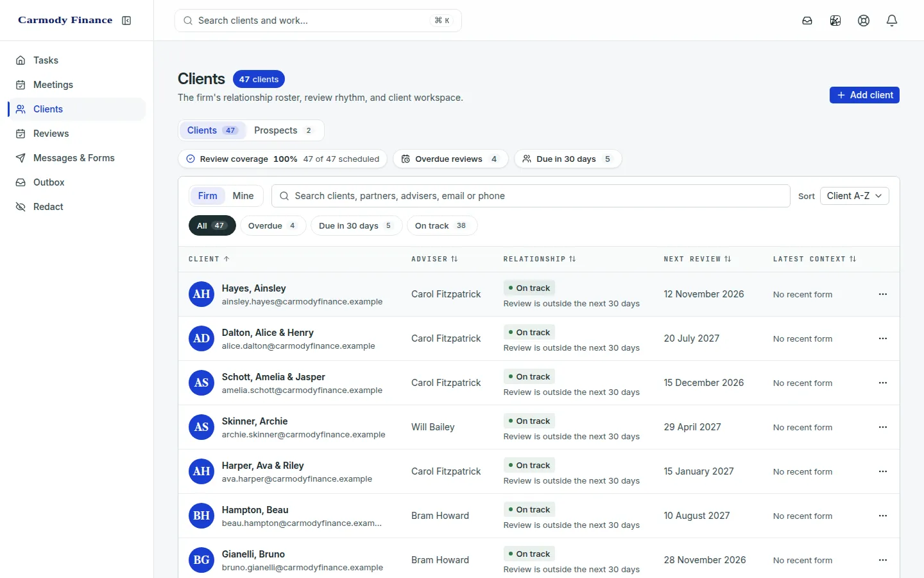Sort by the Client column header
The image size is (924, 578).
pos(209,259)
